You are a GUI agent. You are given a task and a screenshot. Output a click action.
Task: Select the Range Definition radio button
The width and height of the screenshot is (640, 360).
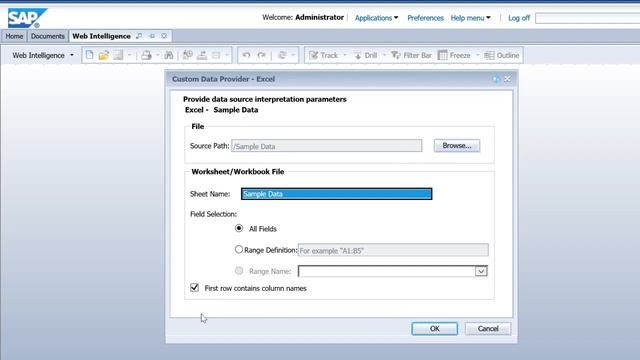pyautogui.click(x=239, y=249)
